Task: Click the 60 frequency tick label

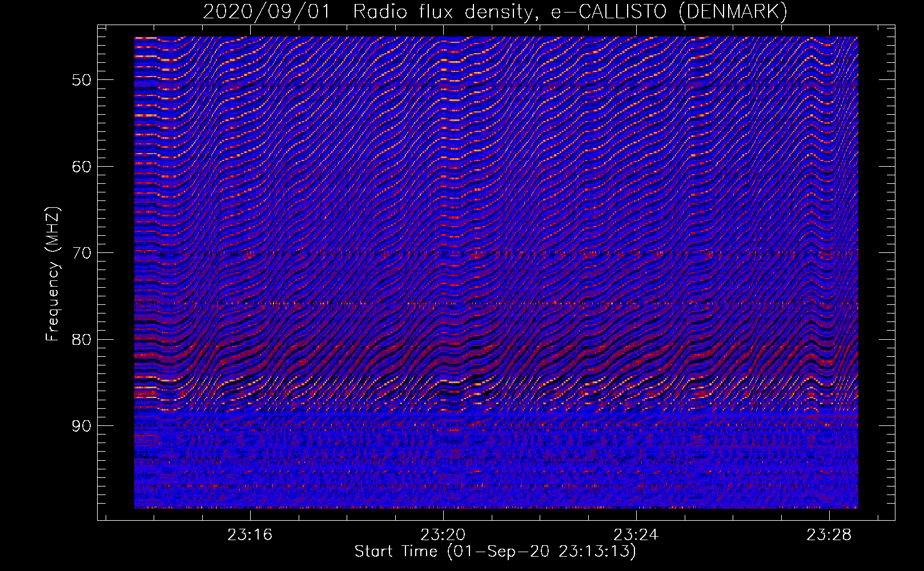Action: pyautogui.click(x=81, y=167)
